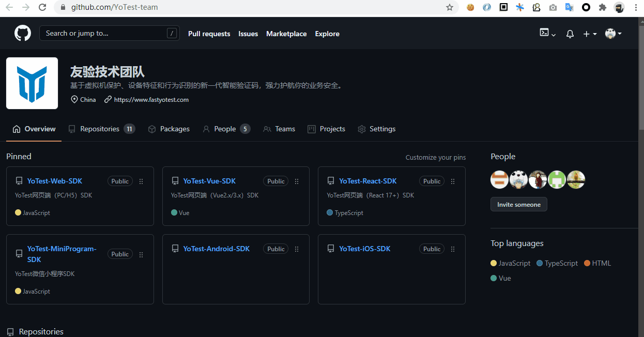Open the YoTest-Vue-SDK repository
The height and width of the screenshot is (337, 644).
tap(209, 181)
